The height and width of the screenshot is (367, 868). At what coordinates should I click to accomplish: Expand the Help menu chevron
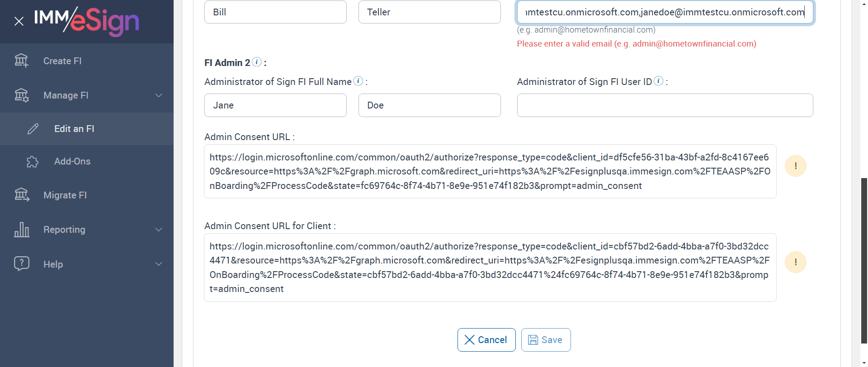(159, 264)
